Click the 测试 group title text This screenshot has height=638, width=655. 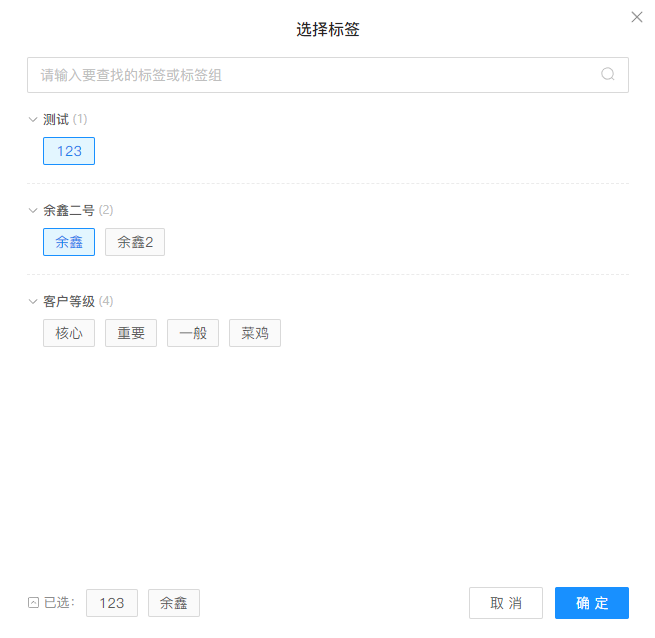tap(56, 120)
